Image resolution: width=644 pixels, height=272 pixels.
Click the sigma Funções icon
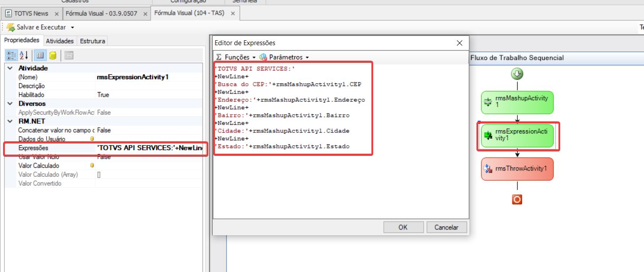pyautogui.click(x=219, y=57)
